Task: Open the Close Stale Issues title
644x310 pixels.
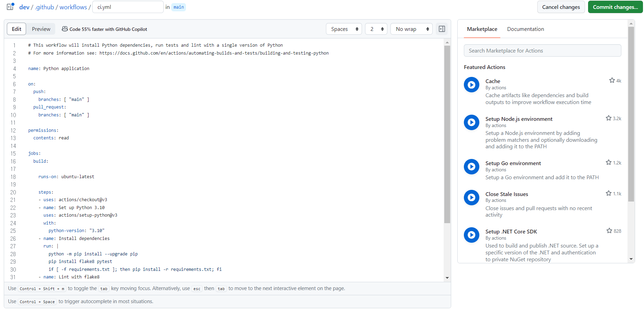Action: click(x=507, y=194)
